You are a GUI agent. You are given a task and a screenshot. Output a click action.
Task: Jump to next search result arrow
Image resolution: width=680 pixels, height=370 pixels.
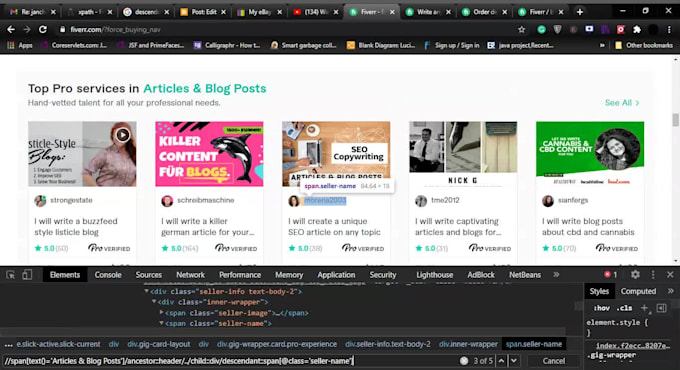click(x=514, y=361)
